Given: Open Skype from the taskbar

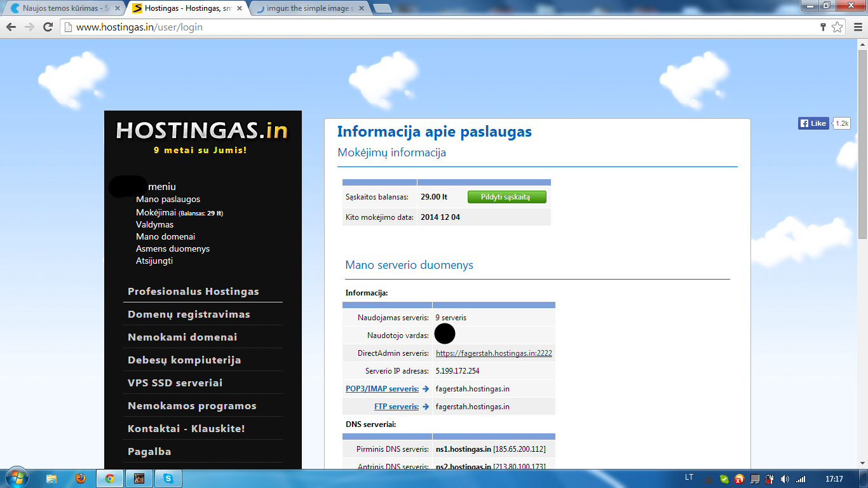Looking at the screenshot, I should (x=168, y=478).
